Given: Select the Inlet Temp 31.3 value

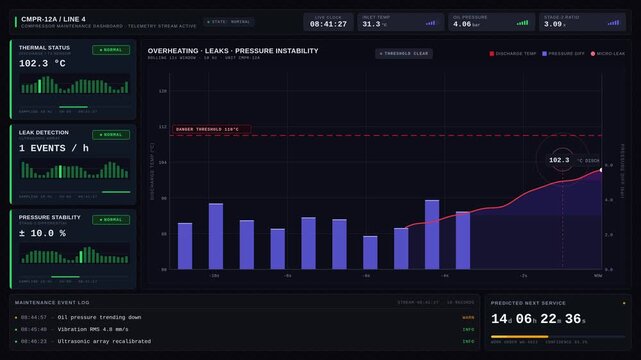Looking at the screenshot, I should click(x=371, y=24).
